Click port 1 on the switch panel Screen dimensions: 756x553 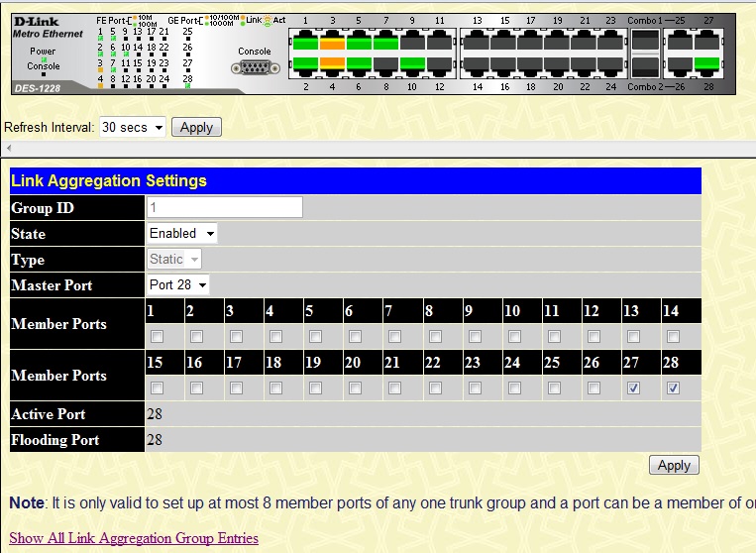[x=304, y=43]
